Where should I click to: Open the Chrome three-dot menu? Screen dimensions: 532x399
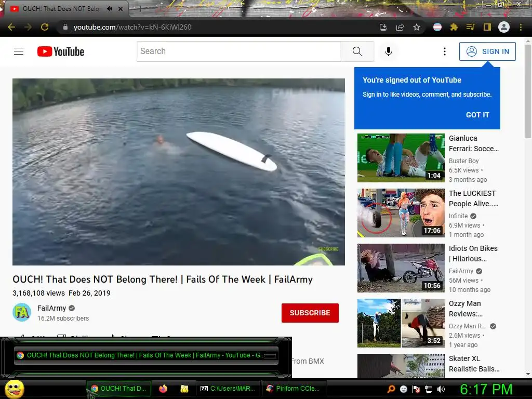tap(521, 27)
